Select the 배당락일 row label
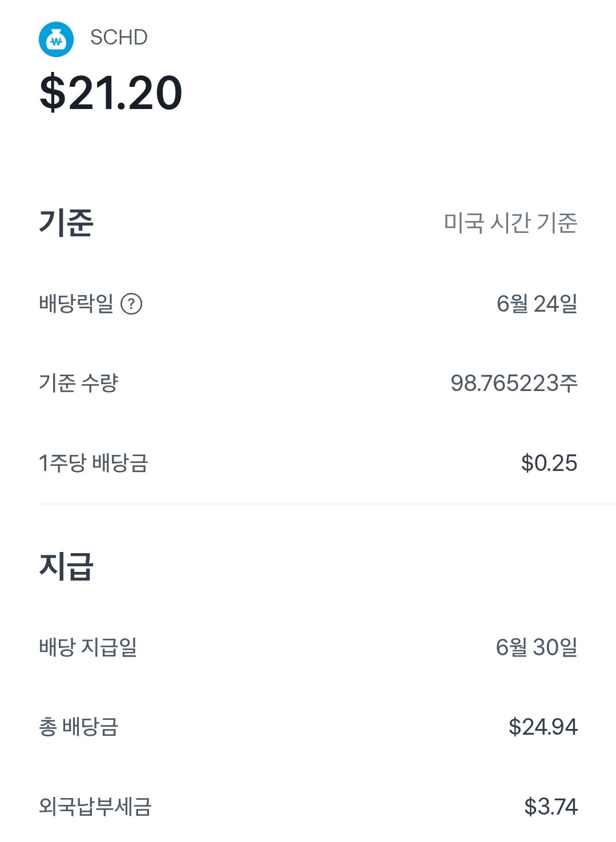The height and width of the screenshot is (842, 616). point(77,303)
